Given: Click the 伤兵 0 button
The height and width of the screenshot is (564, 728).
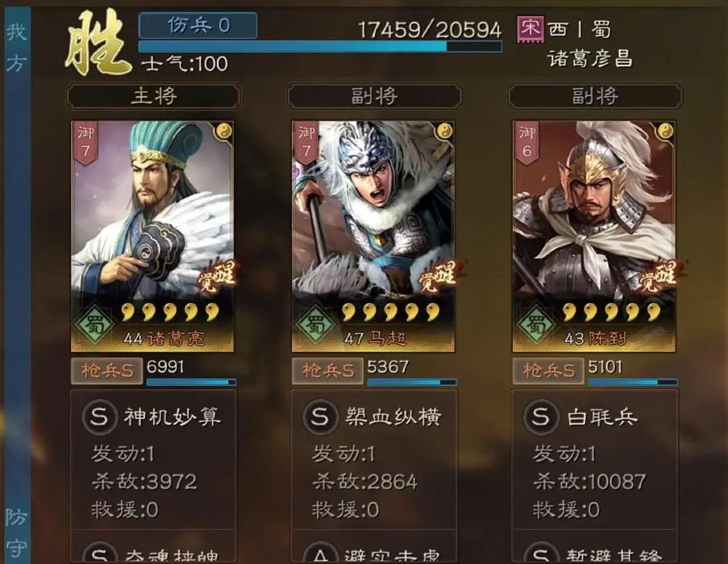Looking at the screenshot, I should pyautogui.click(x=198, y=25).
